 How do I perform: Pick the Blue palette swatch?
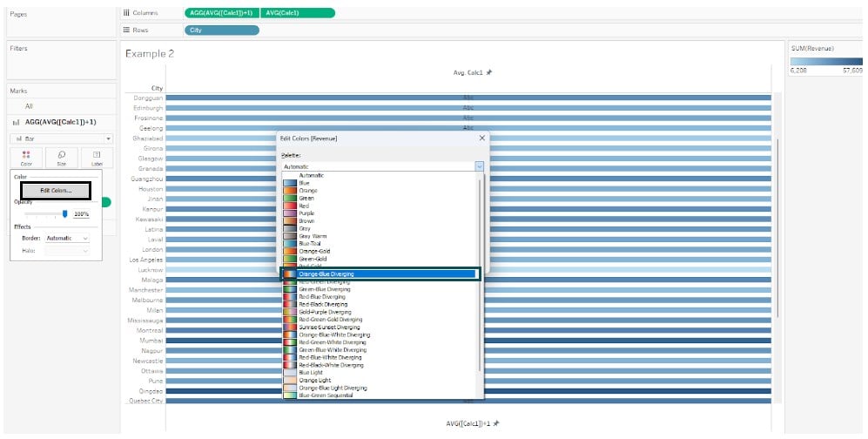coord(290,183)
